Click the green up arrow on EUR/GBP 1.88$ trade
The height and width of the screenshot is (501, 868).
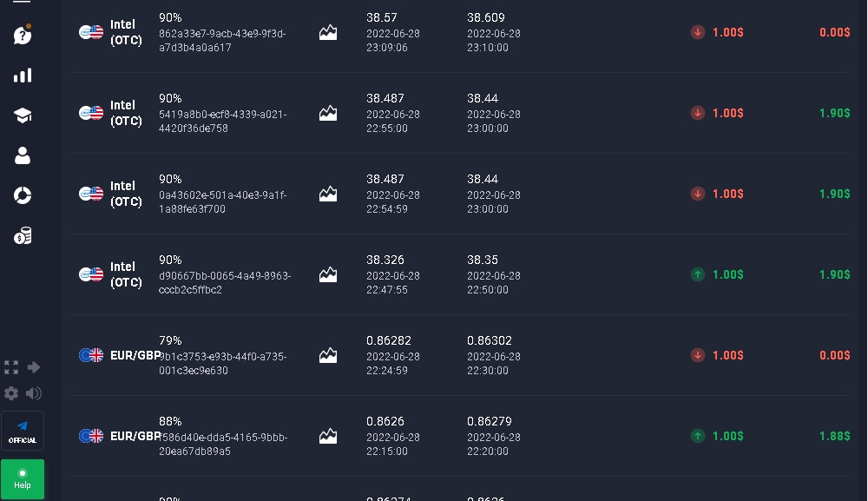[697, 436]
